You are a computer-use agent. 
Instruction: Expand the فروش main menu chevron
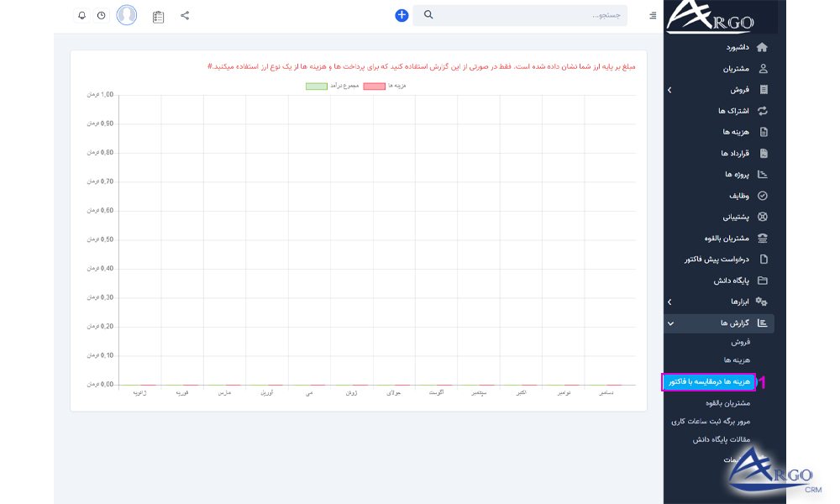669,89
